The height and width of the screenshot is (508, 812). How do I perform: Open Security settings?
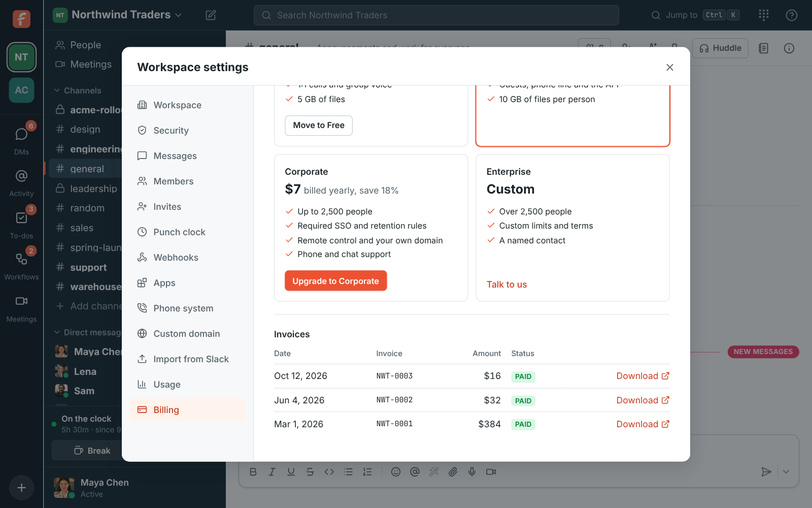click(x=187, y=130)
